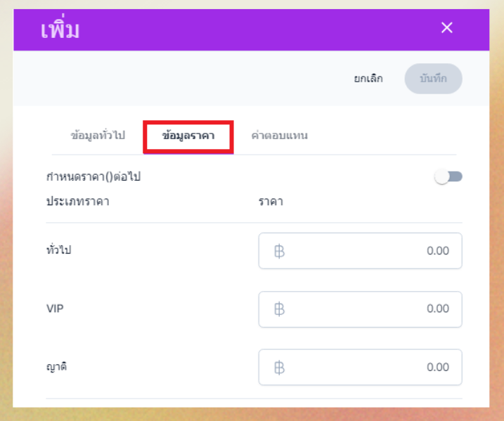The height and width of the screenshot is (421, 504).
Task: Enable the กำหนดราคา()ต่อไป toggle switch
Action: (448, 177)
